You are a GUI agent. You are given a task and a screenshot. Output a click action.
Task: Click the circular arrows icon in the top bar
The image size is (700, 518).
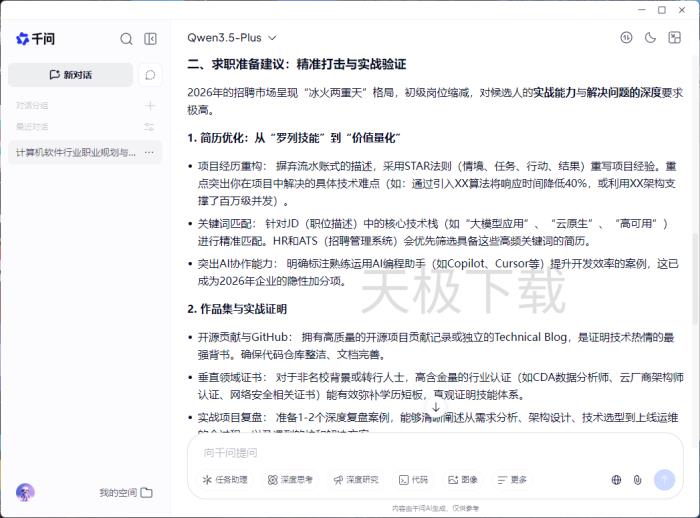click(x=626, y=38)
